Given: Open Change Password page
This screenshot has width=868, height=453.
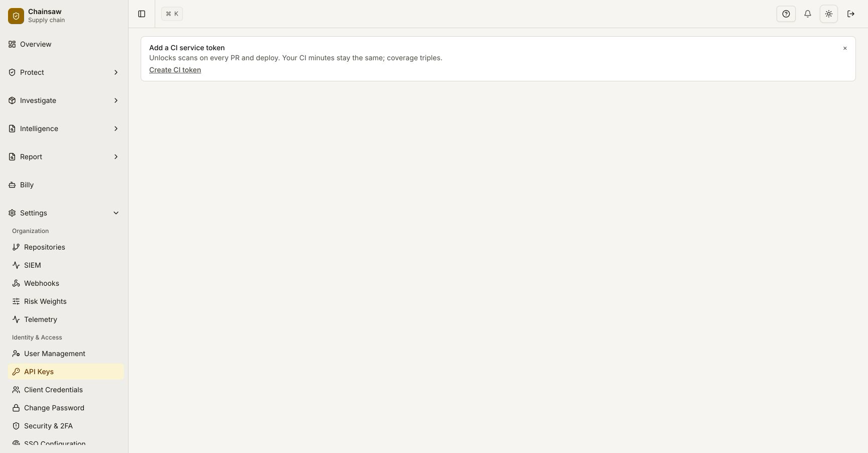Looking at the screenshot, I should [x=66, y=408].
